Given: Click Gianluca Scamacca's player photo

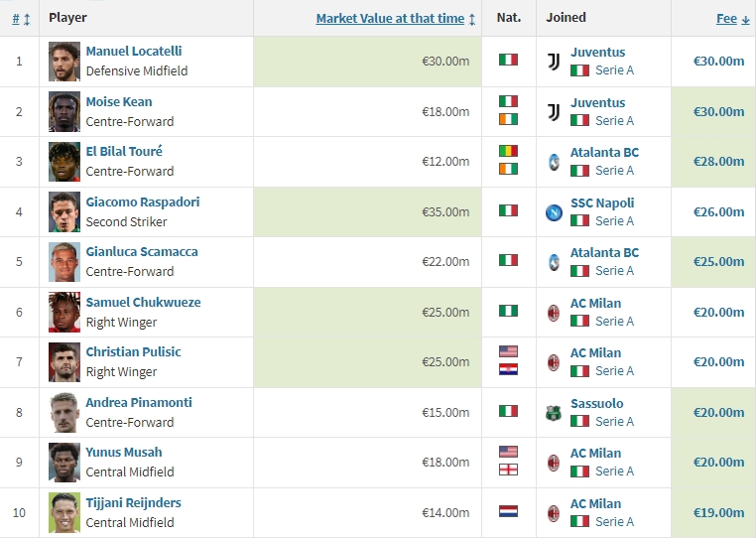Looking at the screenshot, I should coord(64,262).
